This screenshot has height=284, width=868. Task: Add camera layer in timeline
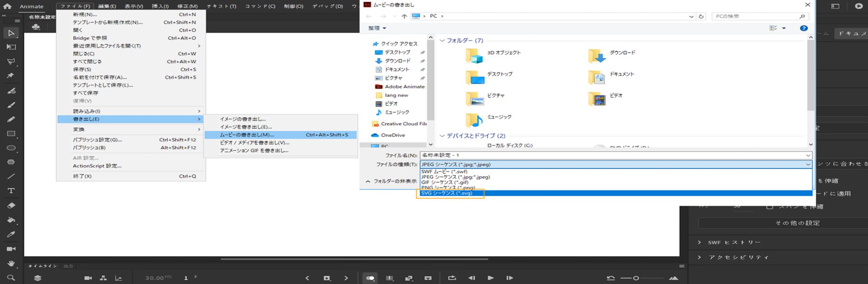coord(88,278)
